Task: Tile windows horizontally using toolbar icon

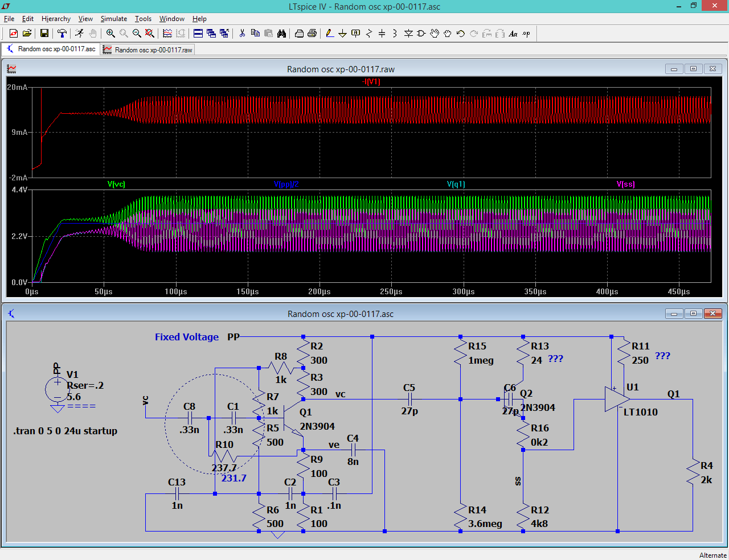Action: [198, 34]
